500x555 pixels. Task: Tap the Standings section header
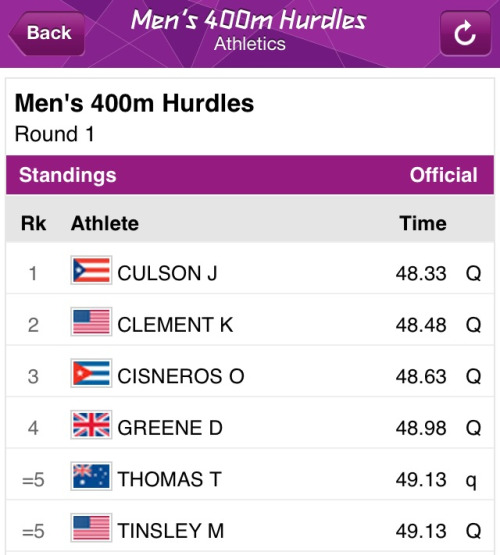pyautogui.click(x=68, y=175)
